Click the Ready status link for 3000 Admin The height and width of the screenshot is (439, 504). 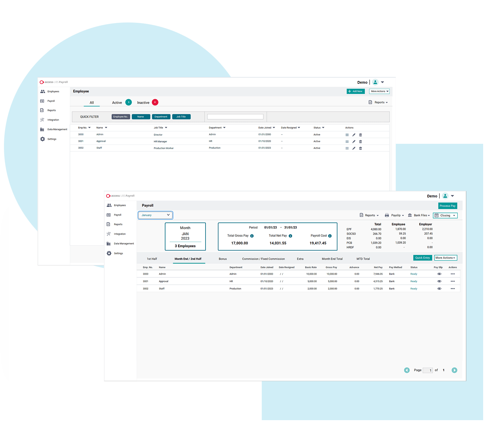[414, 274]
